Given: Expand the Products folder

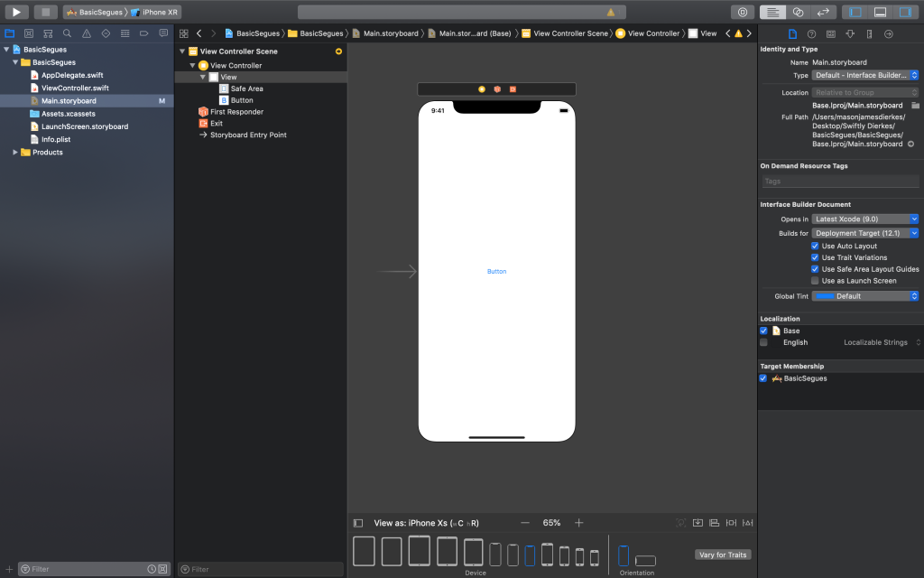Looking at the screenshot, I should click(x=15, y=152).
